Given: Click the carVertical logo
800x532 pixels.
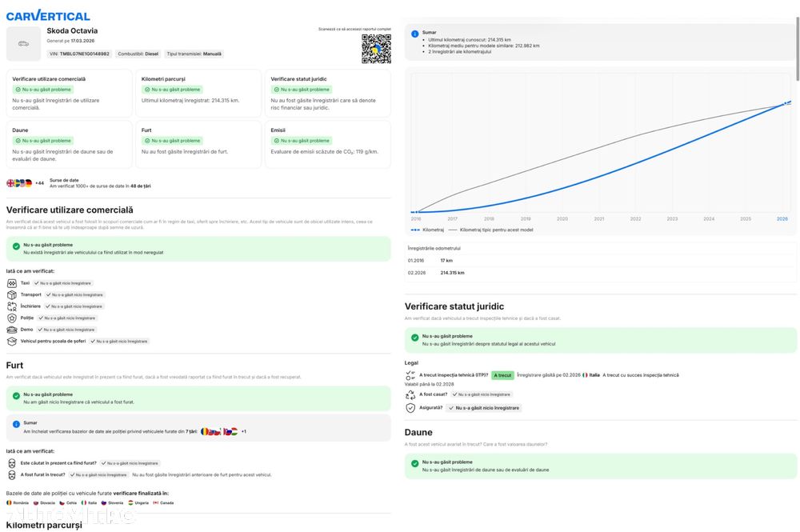Looking at the screenshot, I should (48, 16).
